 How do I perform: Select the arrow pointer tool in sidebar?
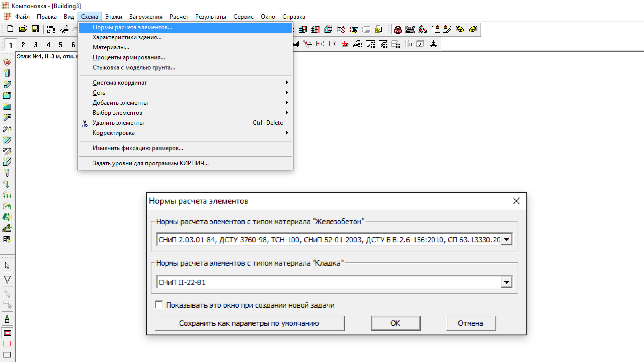point(7,266)
